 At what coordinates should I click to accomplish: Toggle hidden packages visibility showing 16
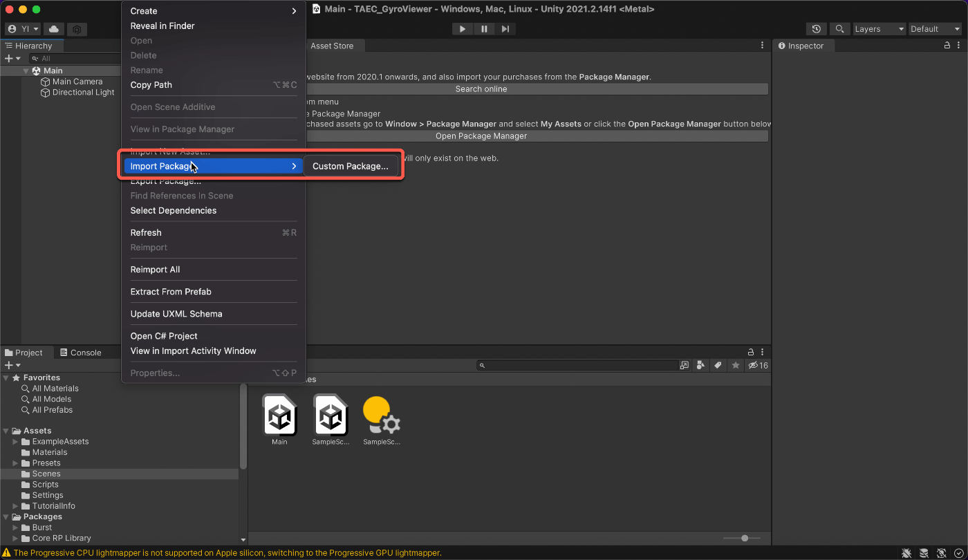[x=758, y=365]
